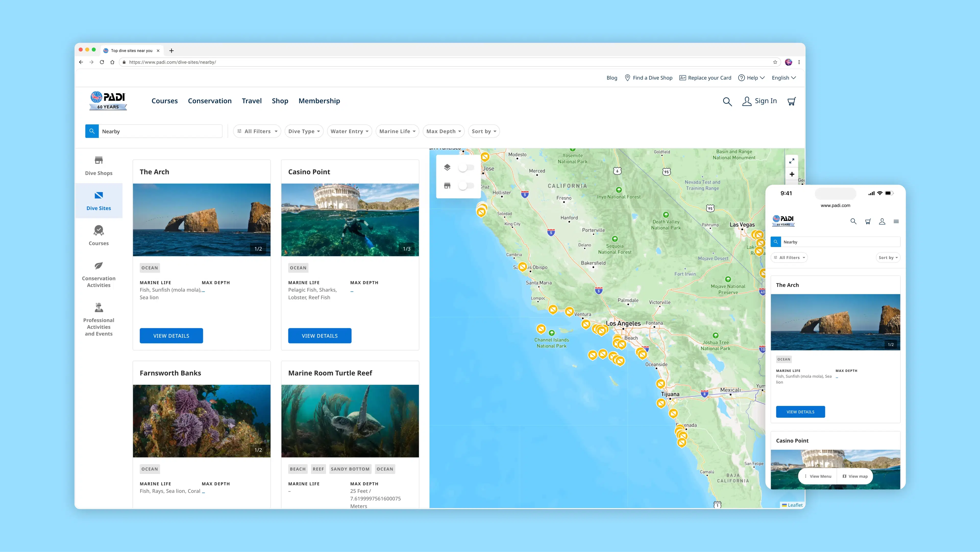Open desktop Sort by dropdown

click(x=484, y=131)
